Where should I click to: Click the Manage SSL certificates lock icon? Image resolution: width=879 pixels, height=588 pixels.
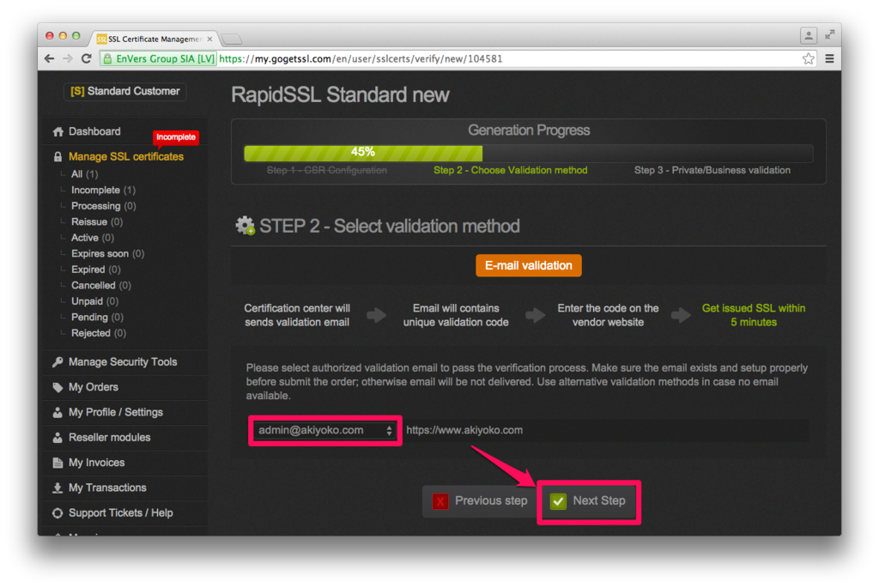[x=58, y=157]
